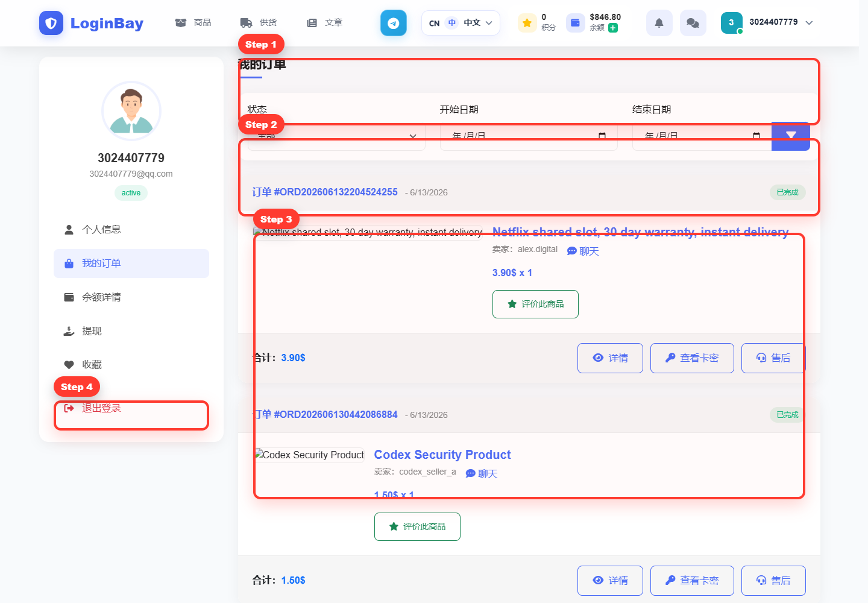
Task: Apply the order filter funnel button
Action: click(791, 136)
